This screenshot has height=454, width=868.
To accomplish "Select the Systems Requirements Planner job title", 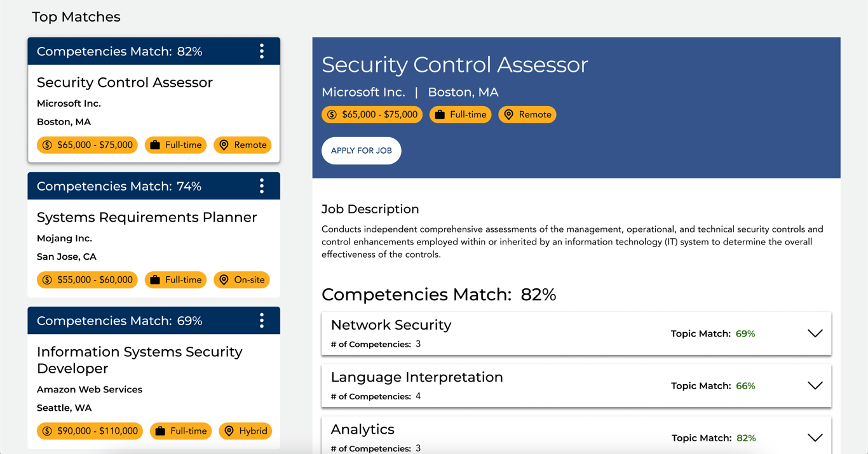I will 147,217.
